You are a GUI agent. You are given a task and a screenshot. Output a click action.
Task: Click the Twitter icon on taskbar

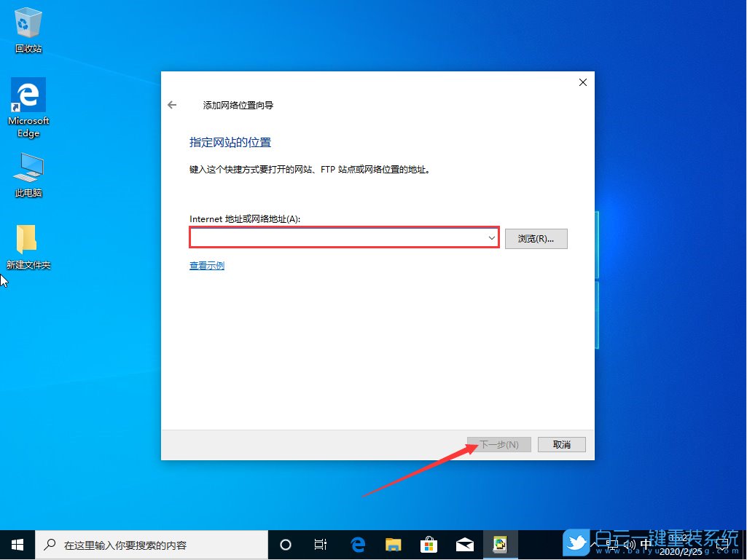click(576, 544)
